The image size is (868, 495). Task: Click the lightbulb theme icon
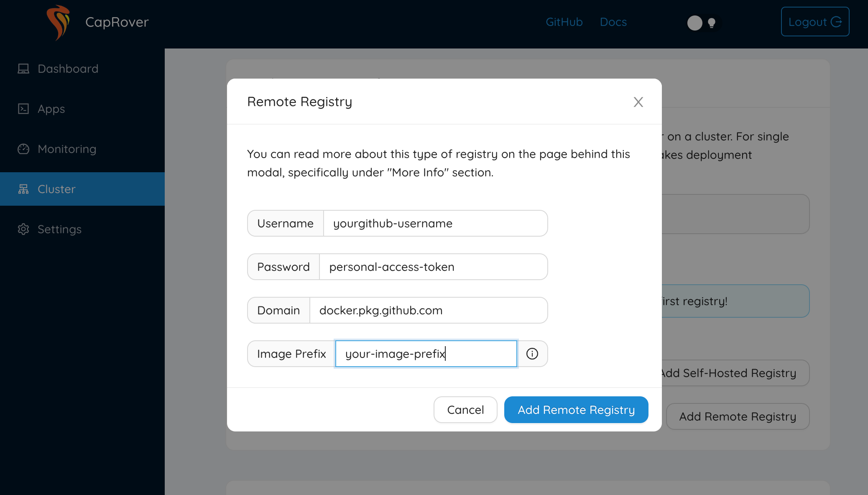(x=712, y=23)
